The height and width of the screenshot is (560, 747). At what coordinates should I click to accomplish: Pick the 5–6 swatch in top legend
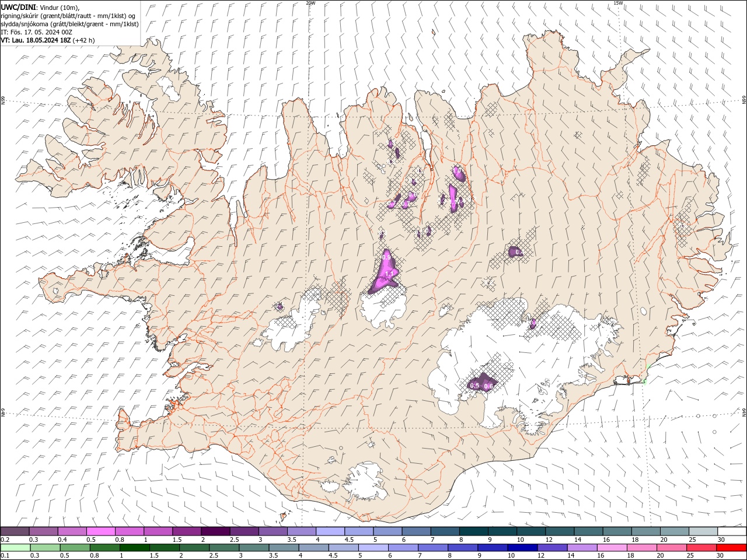pyautogui.click(x=388, y=531)
